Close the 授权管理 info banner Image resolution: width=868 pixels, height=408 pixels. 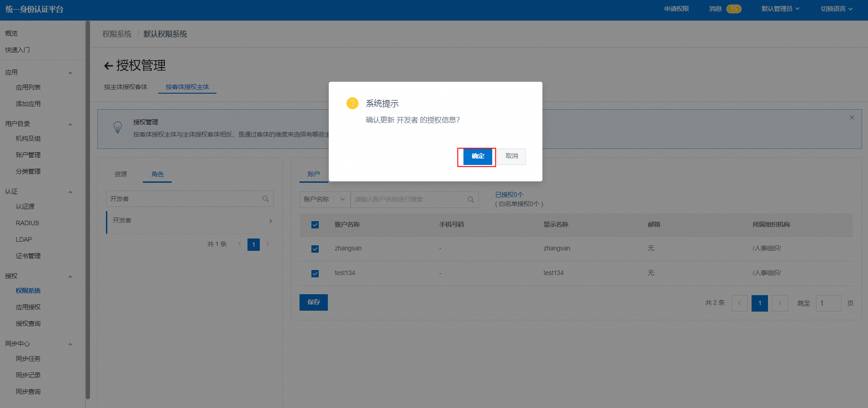click(852, 117)
